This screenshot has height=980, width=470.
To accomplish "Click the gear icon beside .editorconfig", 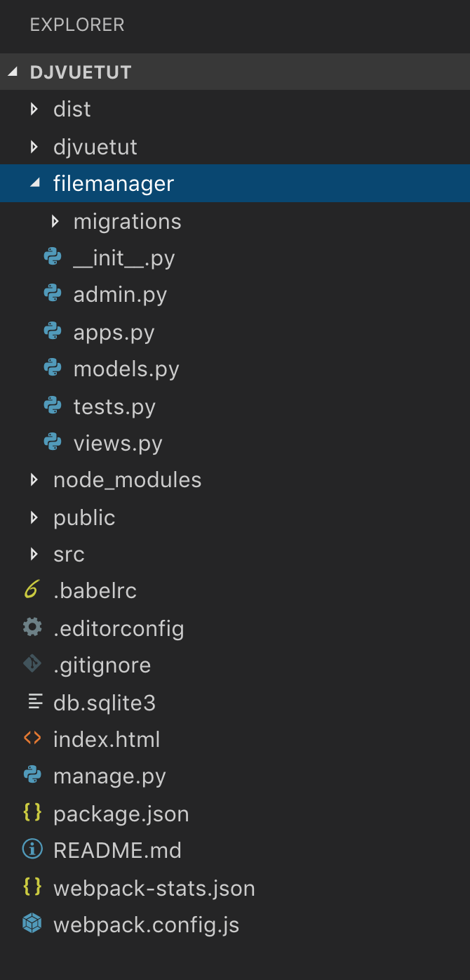I will coord(32,628).
